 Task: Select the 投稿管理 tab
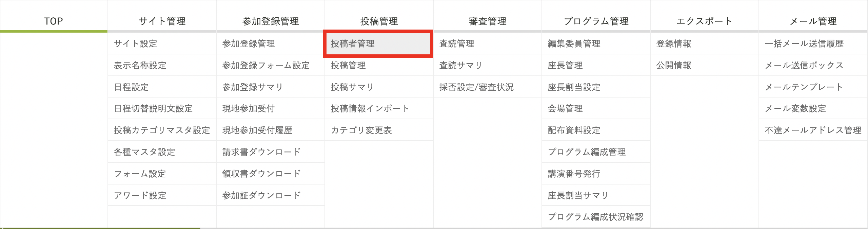(x=379, y=21)
